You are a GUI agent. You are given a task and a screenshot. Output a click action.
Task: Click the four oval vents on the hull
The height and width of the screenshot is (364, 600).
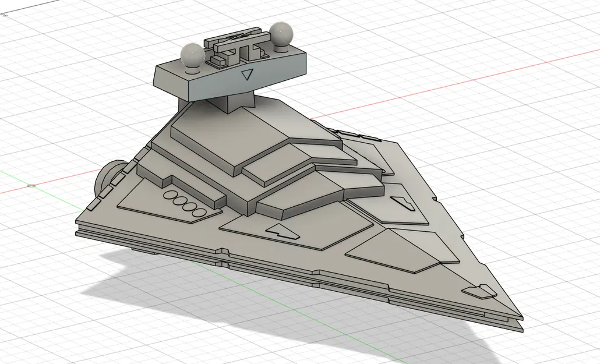click(183, 202)
